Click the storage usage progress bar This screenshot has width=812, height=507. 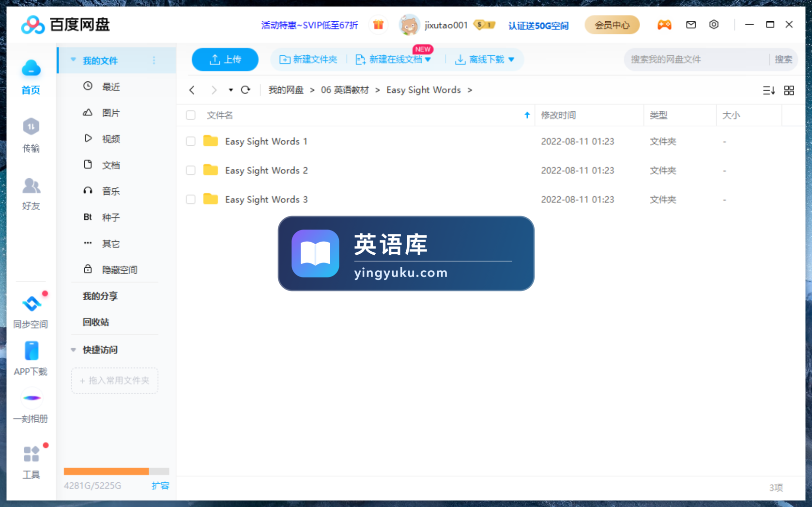(x=116, y=471)
